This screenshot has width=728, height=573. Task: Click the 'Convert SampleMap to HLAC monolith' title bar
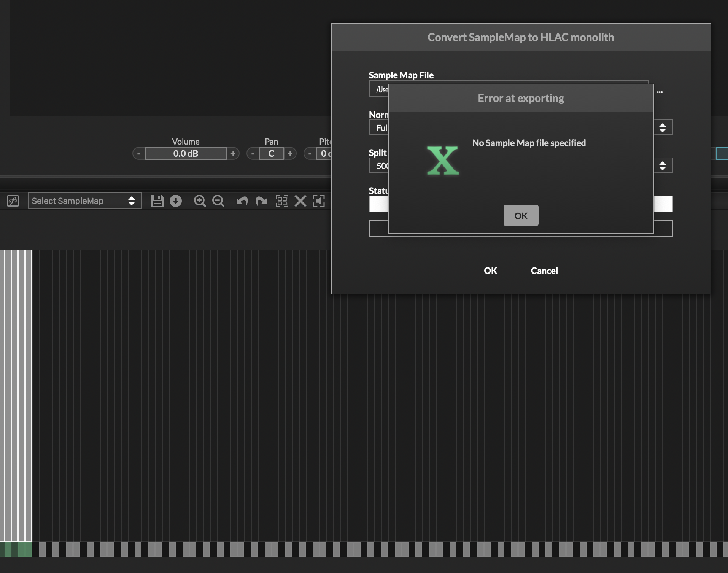pos(521,37)
